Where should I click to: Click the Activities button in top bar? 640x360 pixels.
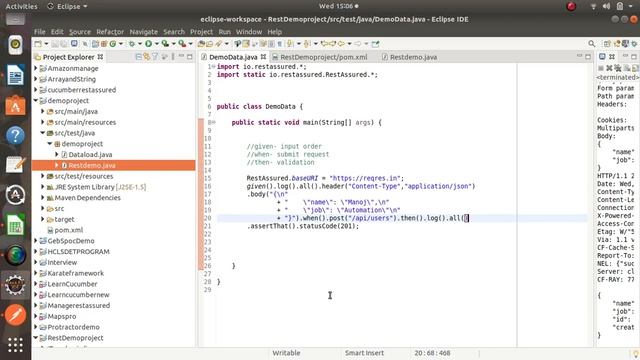[x=21, y=6]
